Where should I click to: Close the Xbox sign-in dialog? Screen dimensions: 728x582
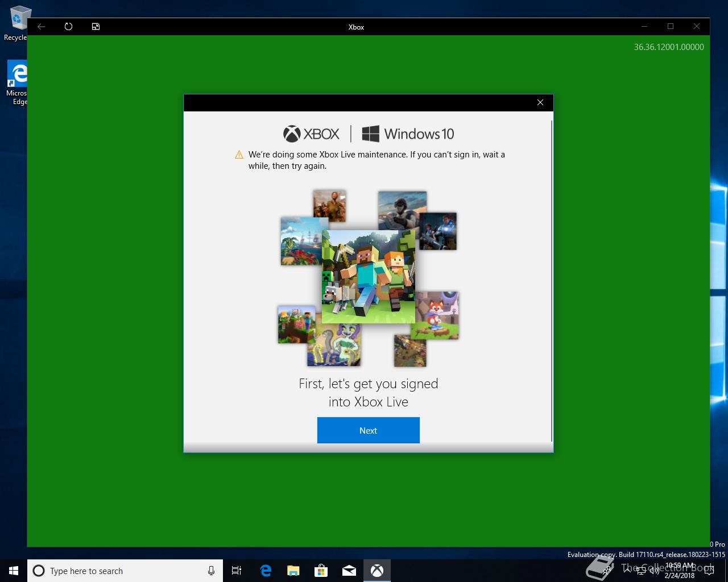(x=540, y=102)
